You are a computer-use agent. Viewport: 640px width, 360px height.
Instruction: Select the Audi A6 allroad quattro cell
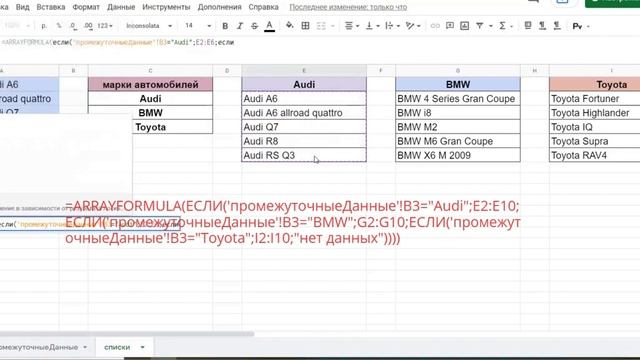(304, 113)
